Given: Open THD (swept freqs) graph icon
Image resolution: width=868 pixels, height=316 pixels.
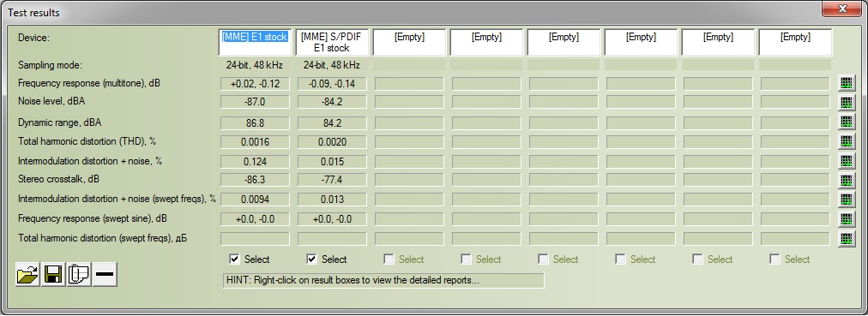Looking at the screenshot, I should (847, 239).
